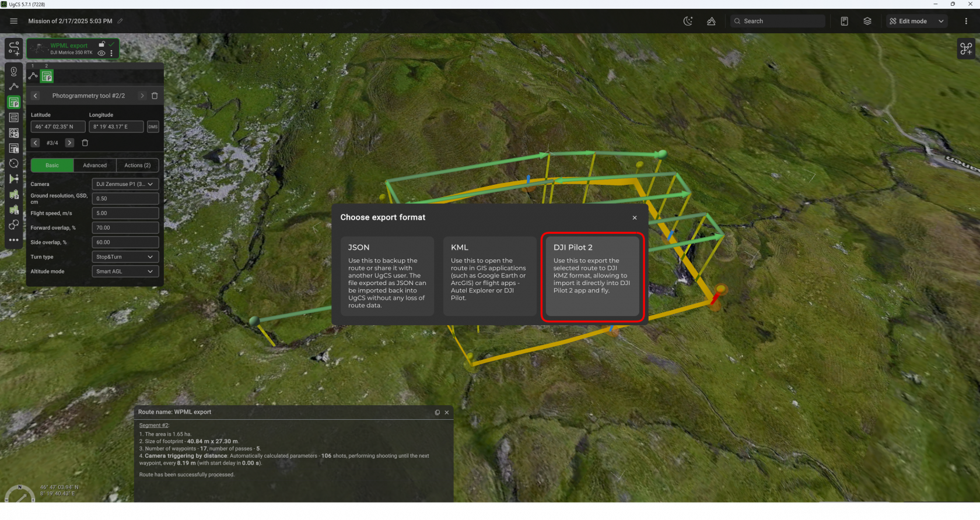The height and width of the screenshot is (520, 980).
Task: Close the Choose export format dialog
Action: [x=635, y=218]
